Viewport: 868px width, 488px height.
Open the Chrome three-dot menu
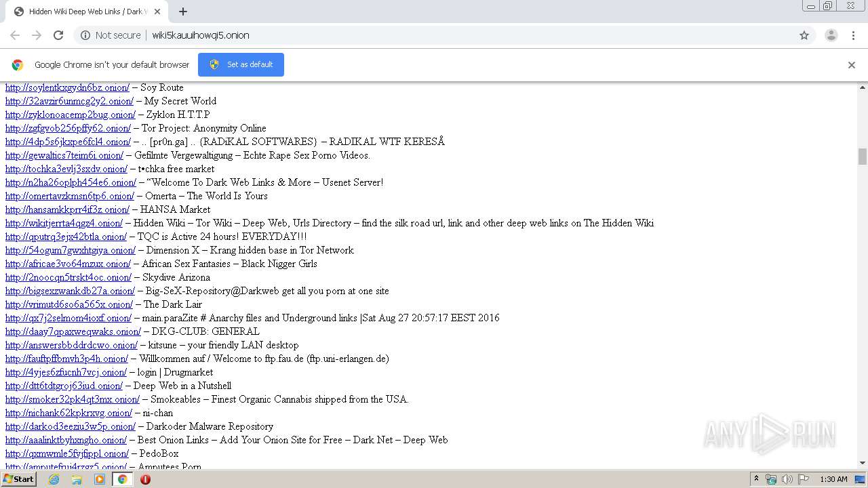click(x=853, y=35)
